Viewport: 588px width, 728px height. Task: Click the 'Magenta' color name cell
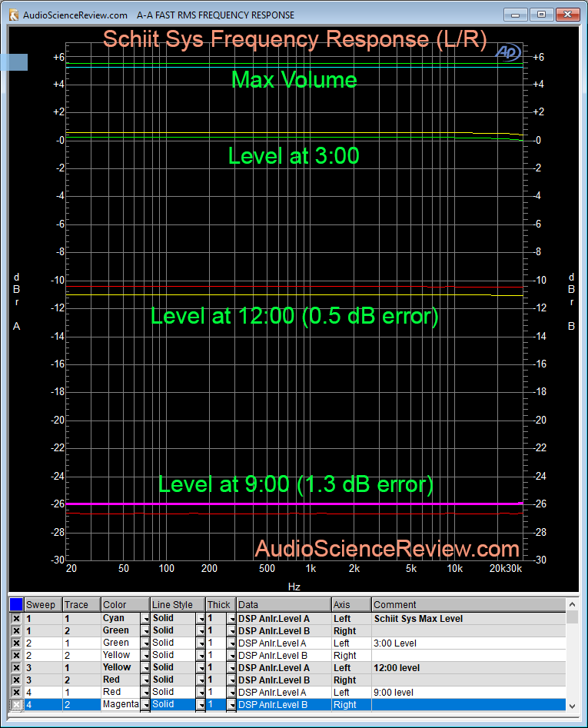pos(121,704)
